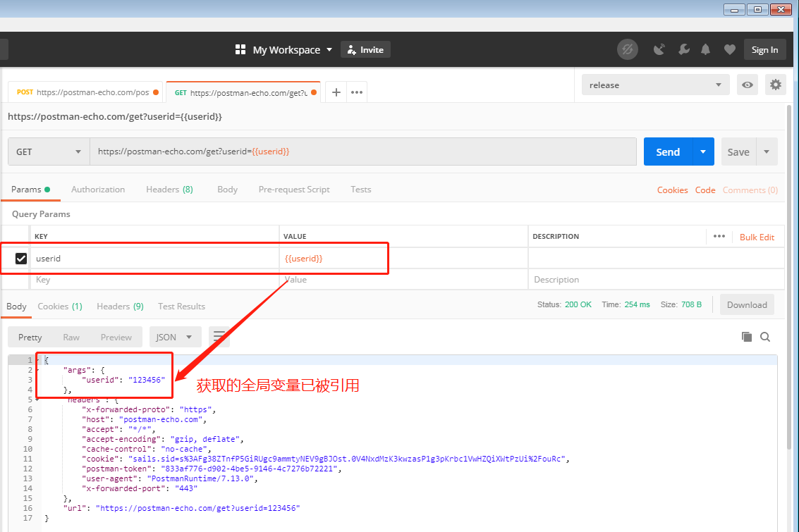Image resolution: width=799 pixels, height=532 pixels.
Task: Open the workspace grid icon
Action: [x=240, y=49]
